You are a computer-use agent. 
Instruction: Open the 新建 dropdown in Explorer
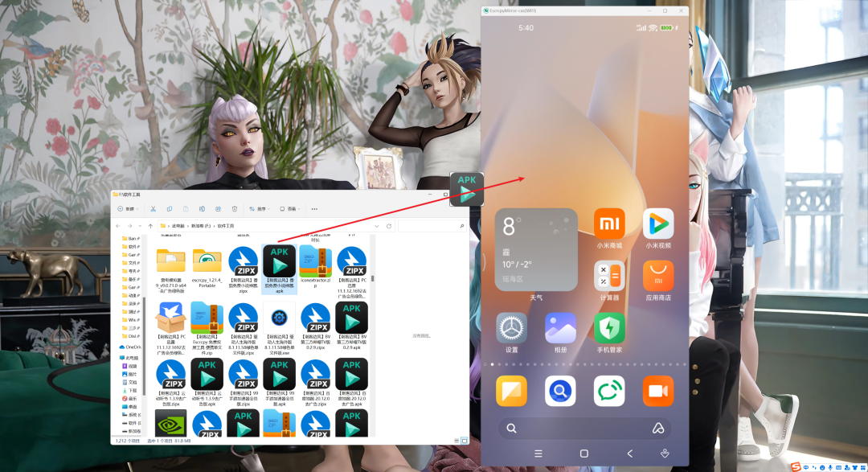128,209
